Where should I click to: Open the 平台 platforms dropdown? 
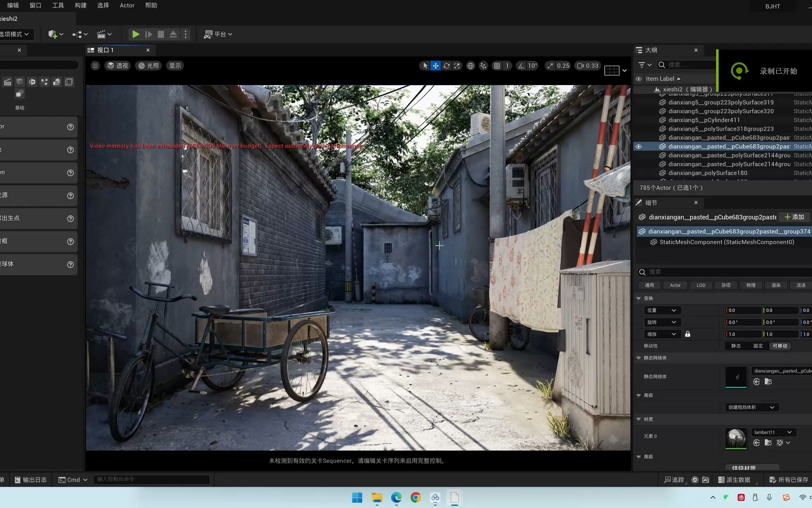(218, 34)
